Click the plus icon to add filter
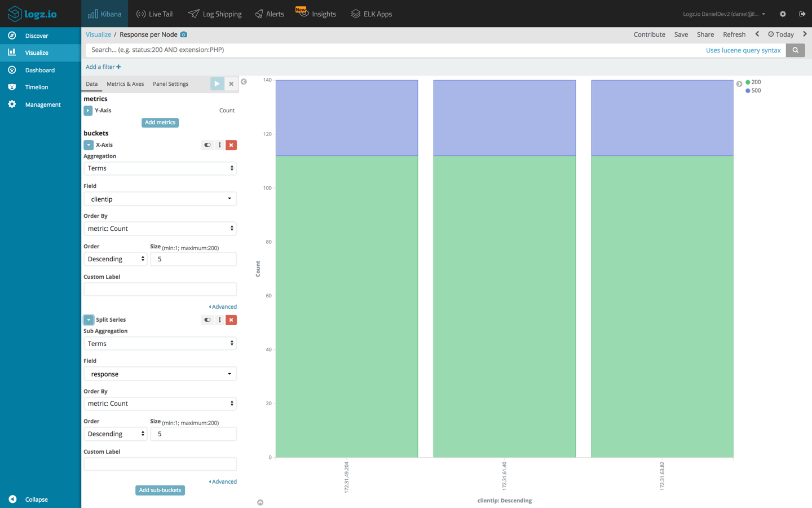 [118, 67]
